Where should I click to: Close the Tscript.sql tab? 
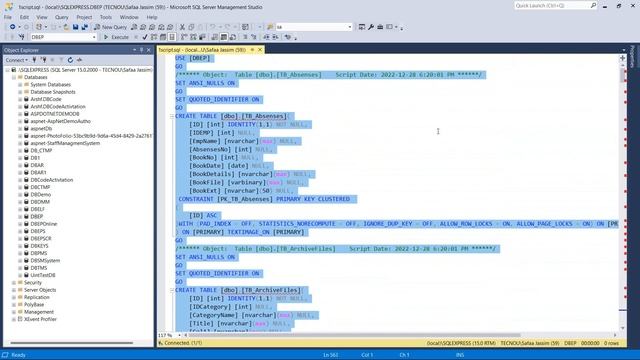(x=260, y=50)
